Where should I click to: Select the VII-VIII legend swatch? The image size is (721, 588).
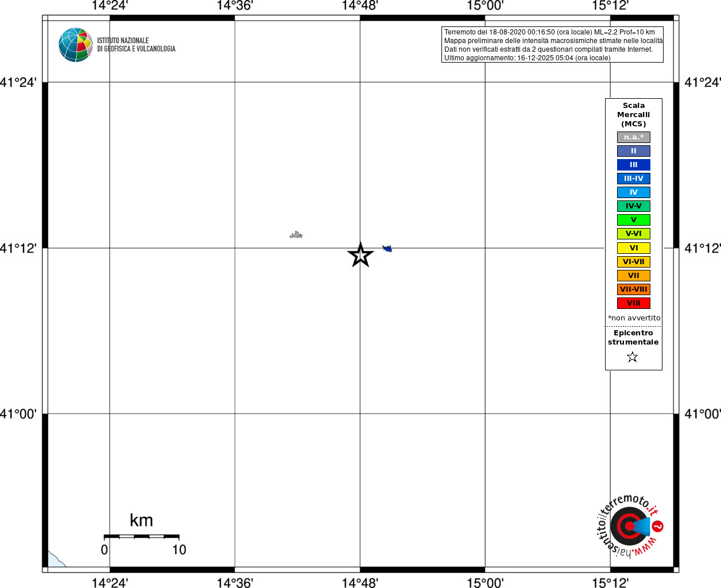[x=634, y=289]
